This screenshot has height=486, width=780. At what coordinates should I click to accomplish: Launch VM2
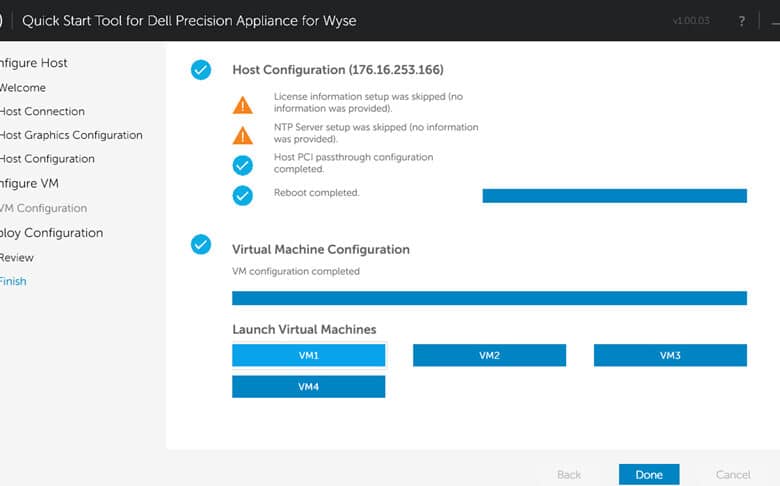click(489, 355)
